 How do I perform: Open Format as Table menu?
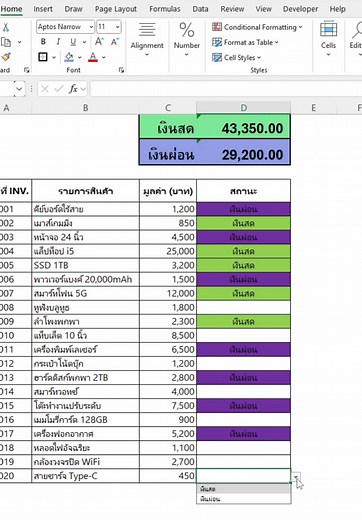click(x=245, y=42)
